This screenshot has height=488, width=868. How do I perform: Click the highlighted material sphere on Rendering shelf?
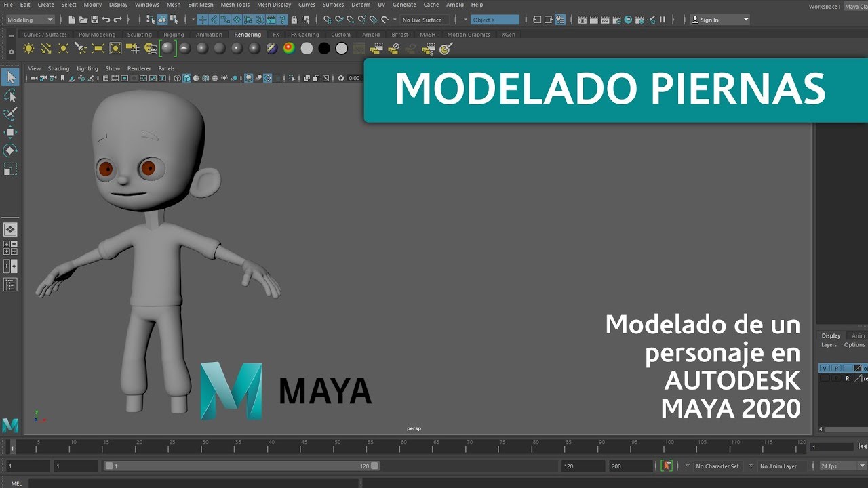click(x=167, y=48)
